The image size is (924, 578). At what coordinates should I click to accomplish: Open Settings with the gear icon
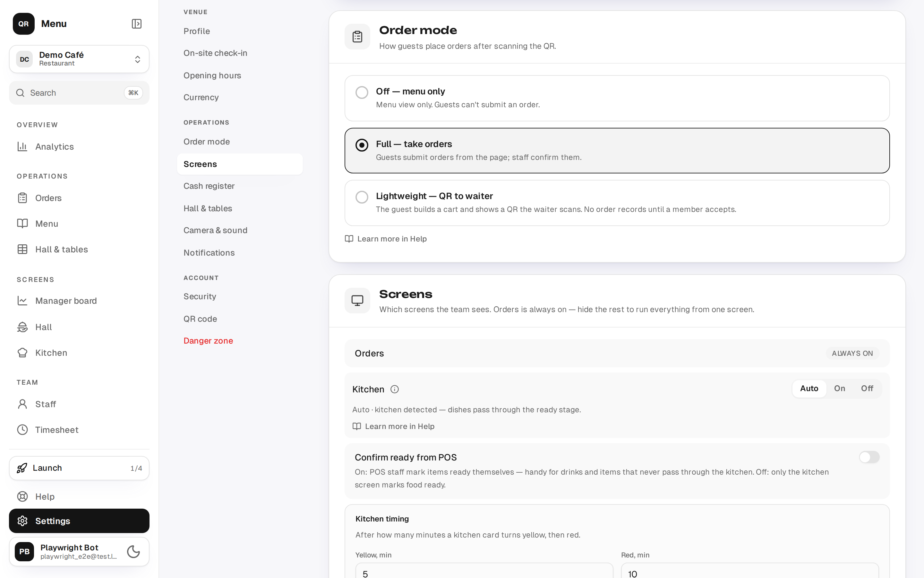79,521
